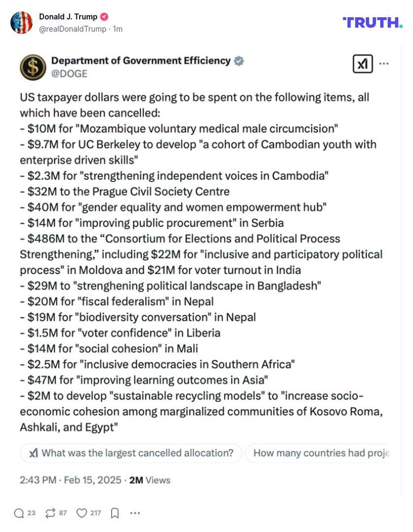Click the TRUTH logo

click(x=372, y=23)
